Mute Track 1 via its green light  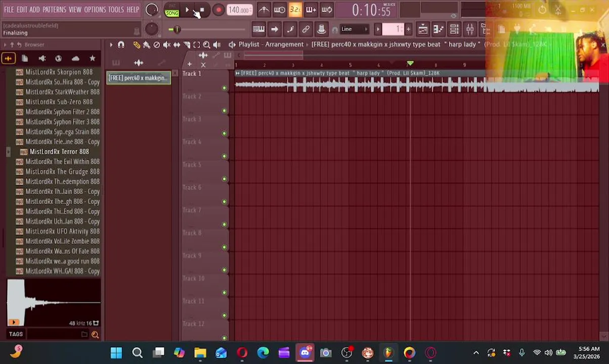coord(224,88)
